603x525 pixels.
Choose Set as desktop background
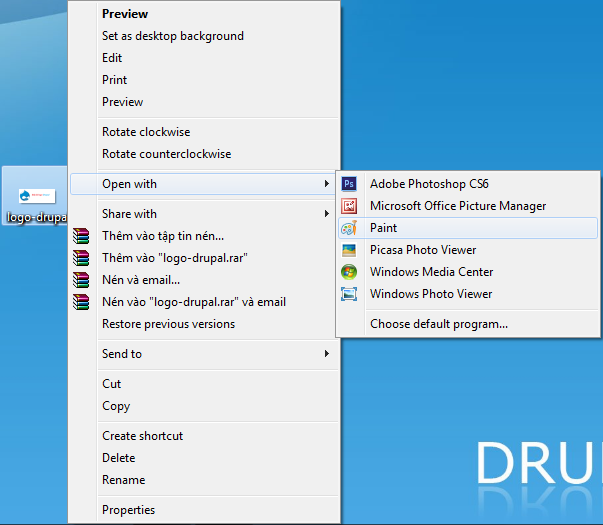172,36
